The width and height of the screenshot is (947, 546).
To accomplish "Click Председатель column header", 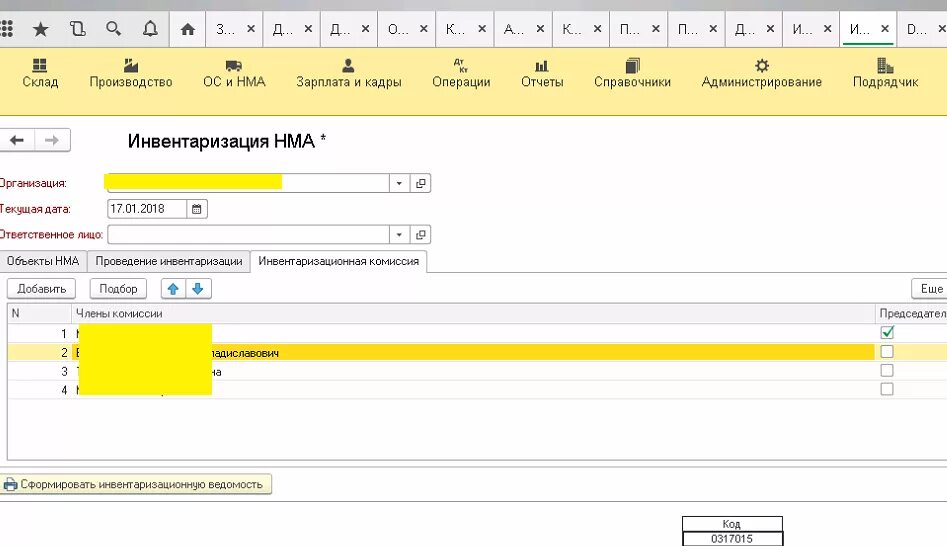I will pos(912,313).
